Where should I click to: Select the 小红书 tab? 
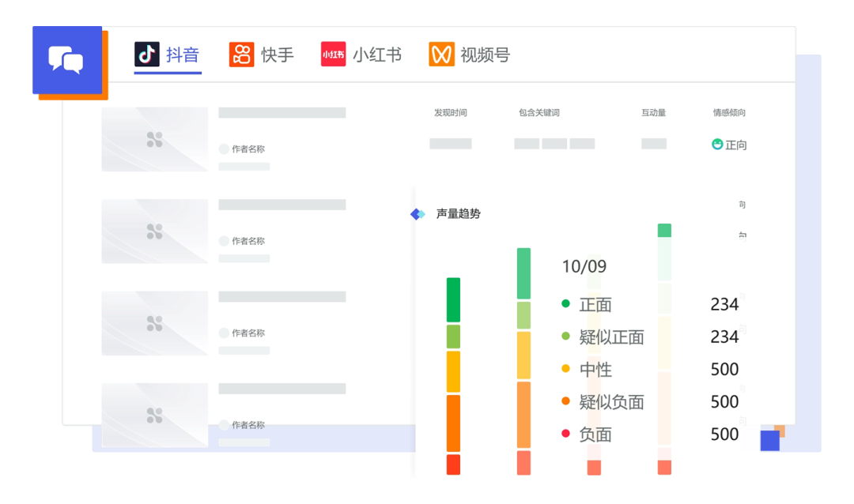361,55
